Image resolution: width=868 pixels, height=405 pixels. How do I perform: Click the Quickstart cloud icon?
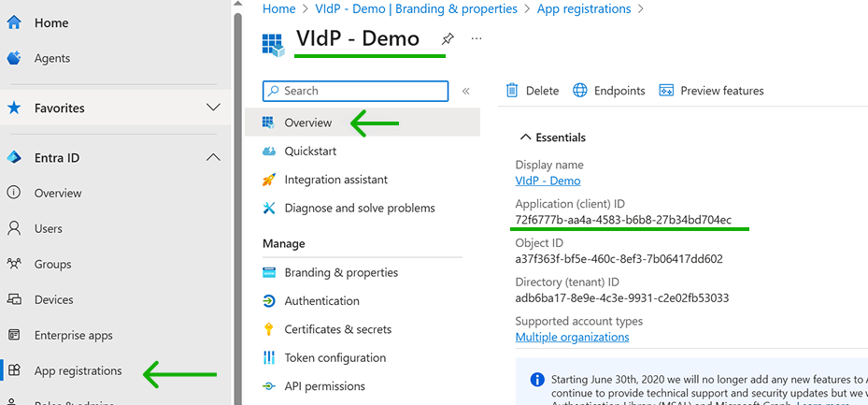click(269, 152)
